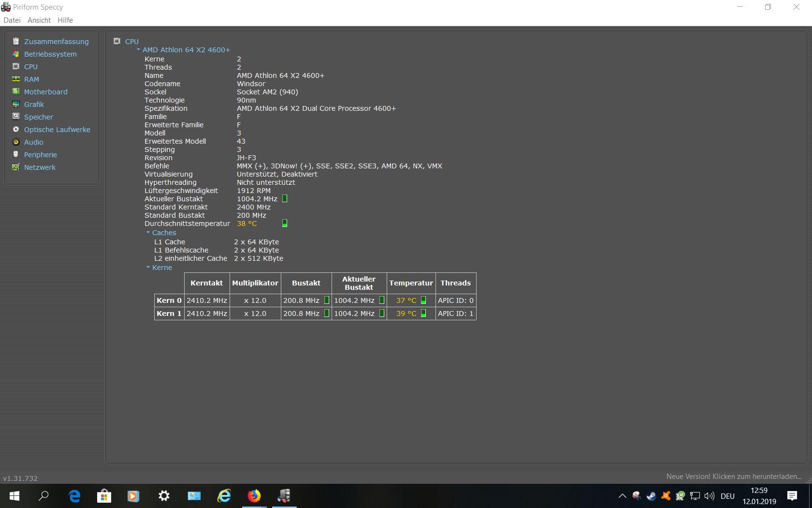
Task: Click the Optische Laufwerke disc icon
Action: 16,129
